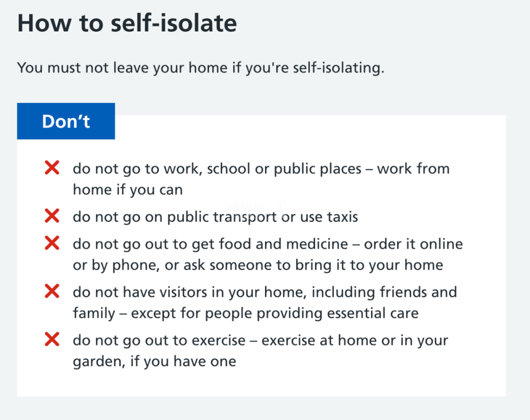Image resolution: width=530 pixels, height=420 pixels.
Task: Click the faint watermark in the card's center
Action: (x=260, y=207)
